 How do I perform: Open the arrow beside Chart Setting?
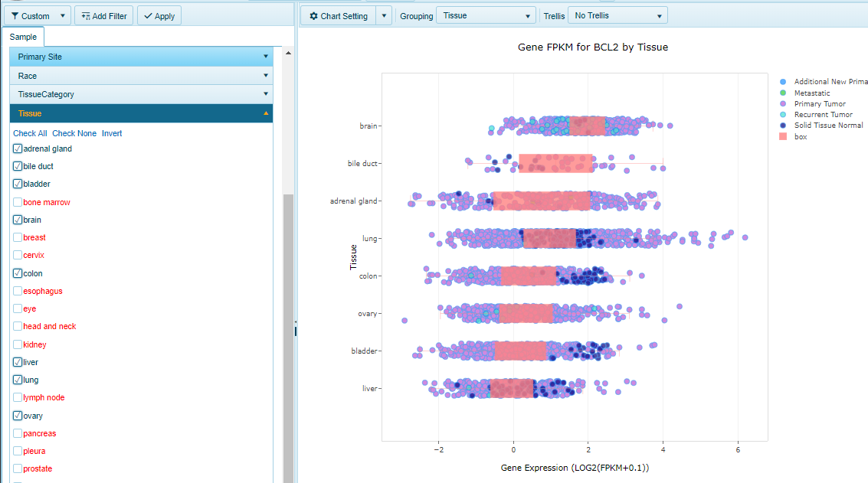click(x=385, y=16)
